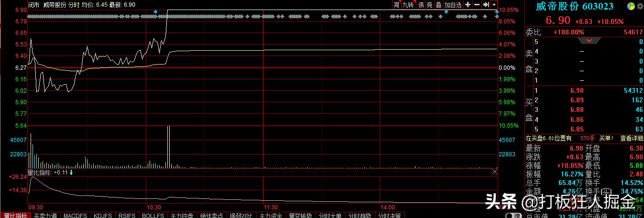Click buy level 4 price 6.86
The height and width of the screenshot is (218, 644).
coord(578,119)
